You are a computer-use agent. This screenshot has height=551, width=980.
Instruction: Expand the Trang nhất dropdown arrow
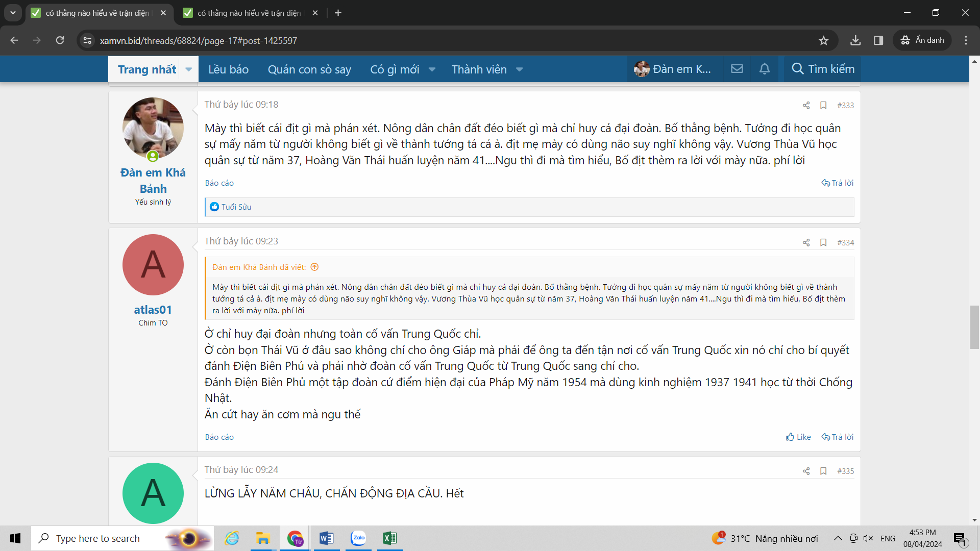(x=188, y=69)
